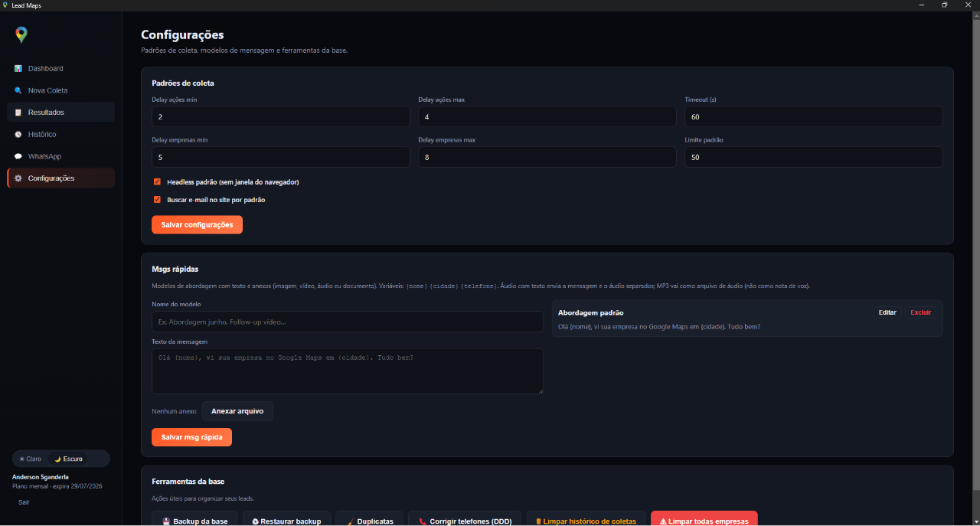This screenshot has height=526, width=980.
Task: Click Excluir on Abordagem padrão
Action: click(x=921, y=312)
